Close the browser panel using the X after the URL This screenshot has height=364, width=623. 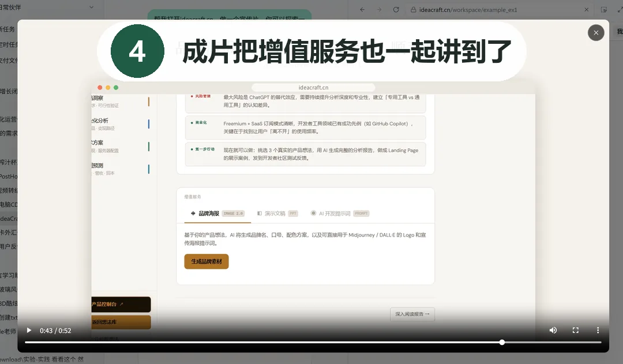point(587,10)
